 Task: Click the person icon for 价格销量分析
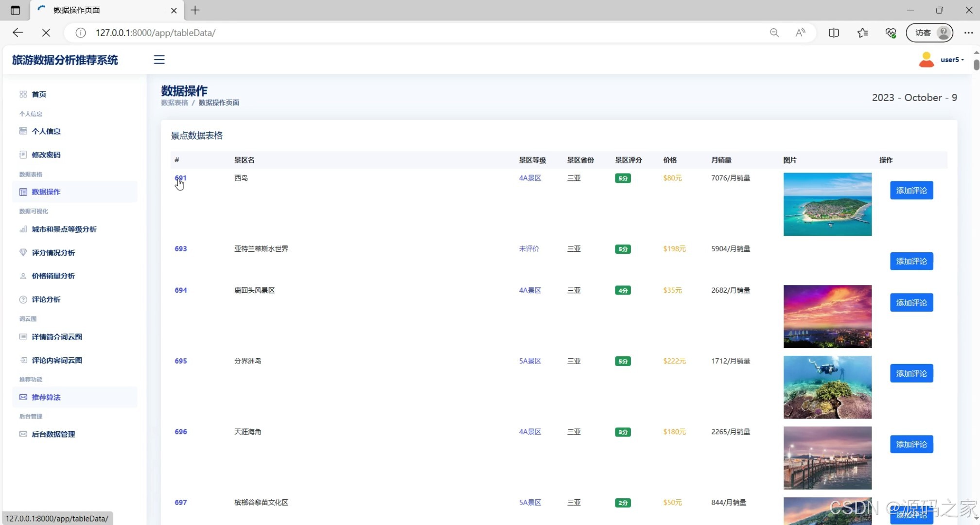coord(23,276)
